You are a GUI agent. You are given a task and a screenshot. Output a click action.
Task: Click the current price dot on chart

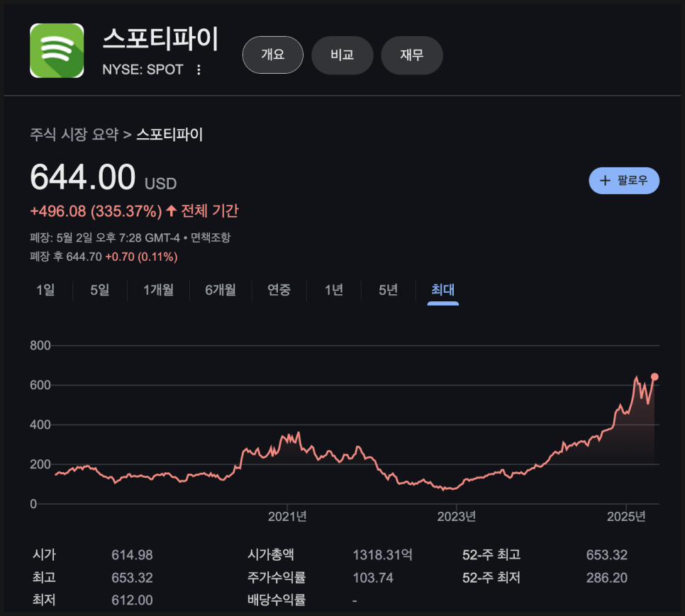pos(655,377)
